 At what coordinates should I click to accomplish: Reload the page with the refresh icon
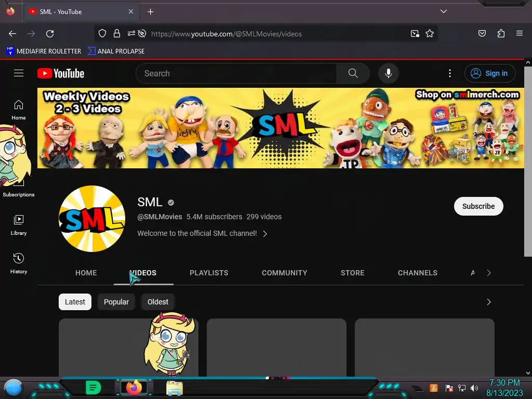click(50, 34)
